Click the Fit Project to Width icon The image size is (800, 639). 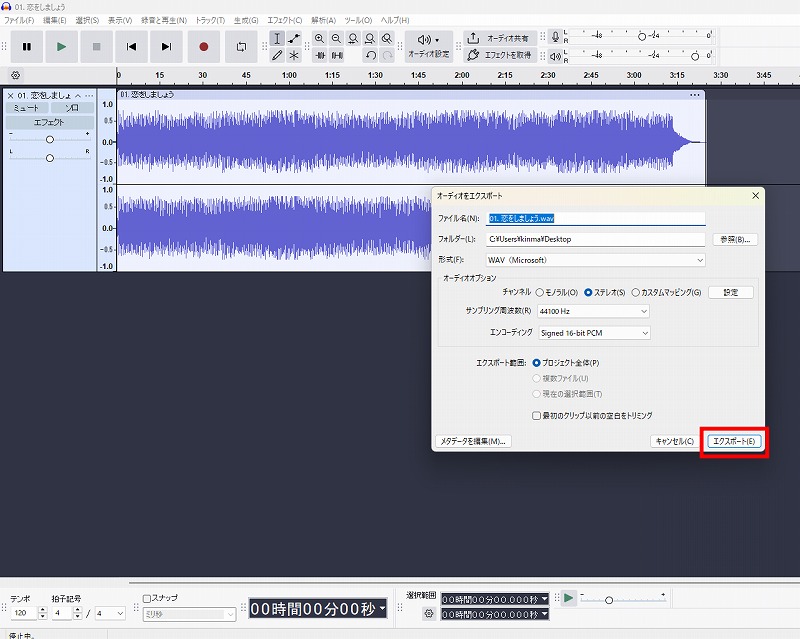[370, 38]
